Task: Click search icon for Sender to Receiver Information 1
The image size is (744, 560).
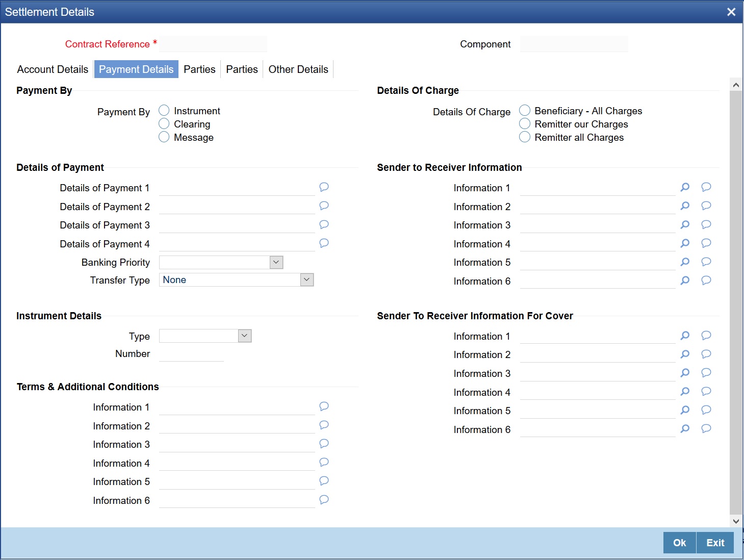Action: (x=685, y=187)
